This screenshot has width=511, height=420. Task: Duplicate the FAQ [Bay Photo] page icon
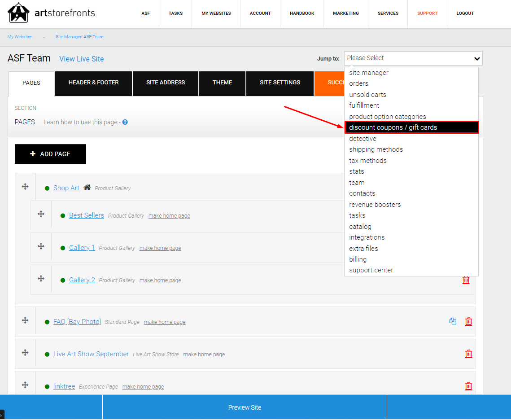pyautogui.click(x=453, y=321)
